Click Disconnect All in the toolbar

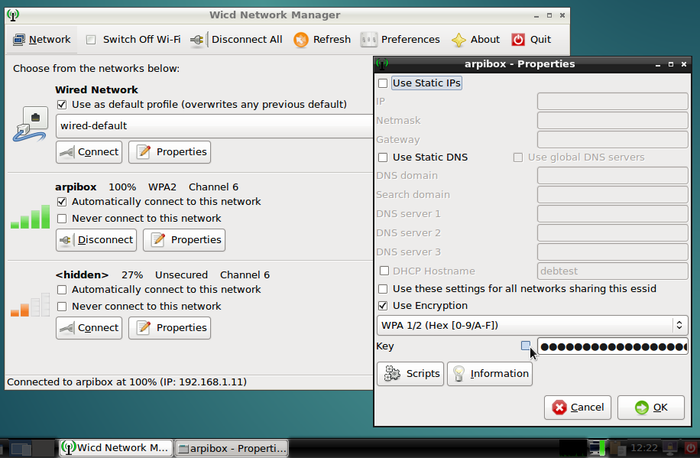point(237,40)
